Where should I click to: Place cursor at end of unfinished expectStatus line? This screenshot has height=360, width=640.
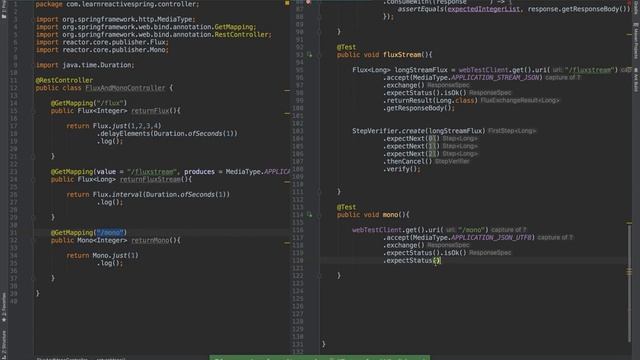click(441, 260)
